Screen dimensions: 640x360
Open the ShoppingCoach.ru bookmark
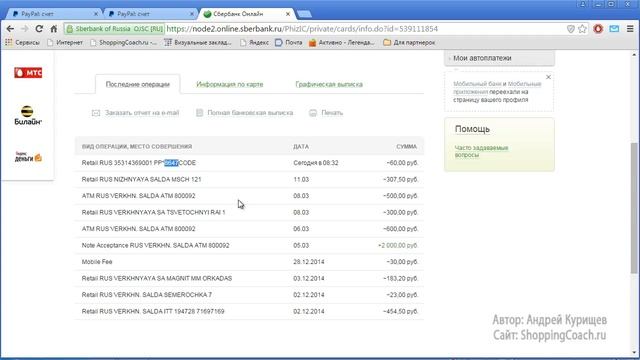pyautogui.click(x=123, y=42)
